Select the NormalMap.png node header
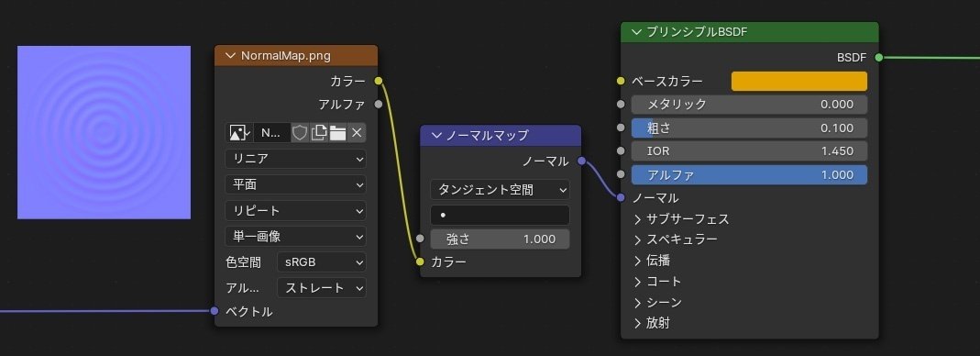The height and width of the screenshot is (356, 980). coord(296,56)
